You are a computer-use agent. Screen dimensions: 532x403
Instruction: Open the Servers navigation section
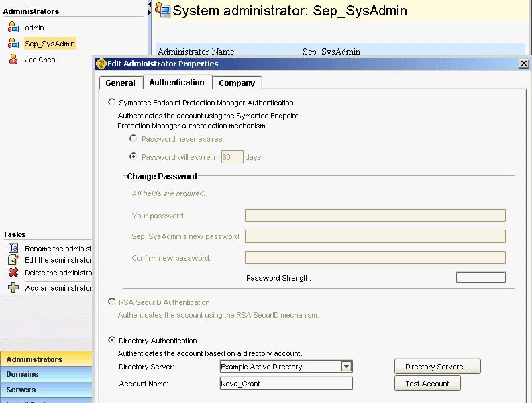(46, 390)
